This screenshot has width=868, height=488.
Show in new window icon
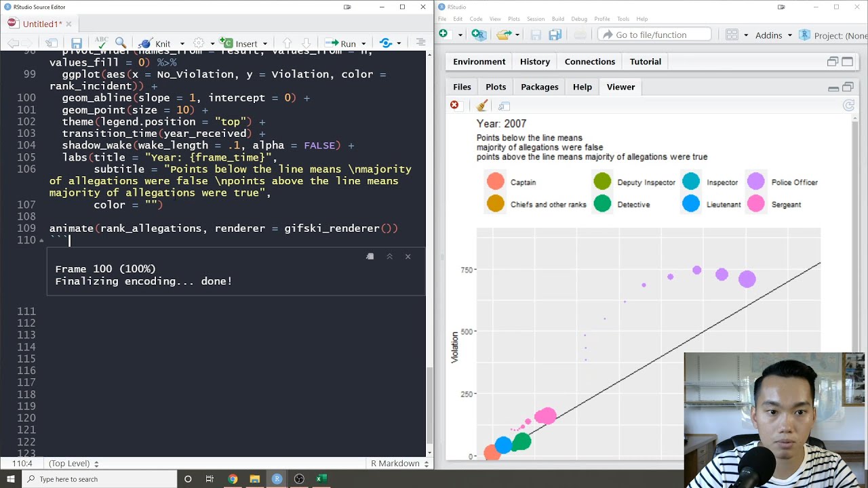[x=52, y=43]
